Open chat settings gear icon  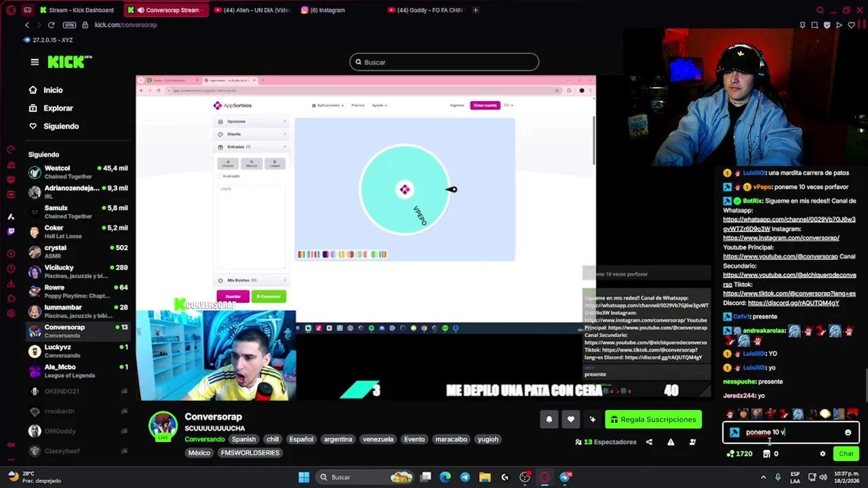pos(823,454)
